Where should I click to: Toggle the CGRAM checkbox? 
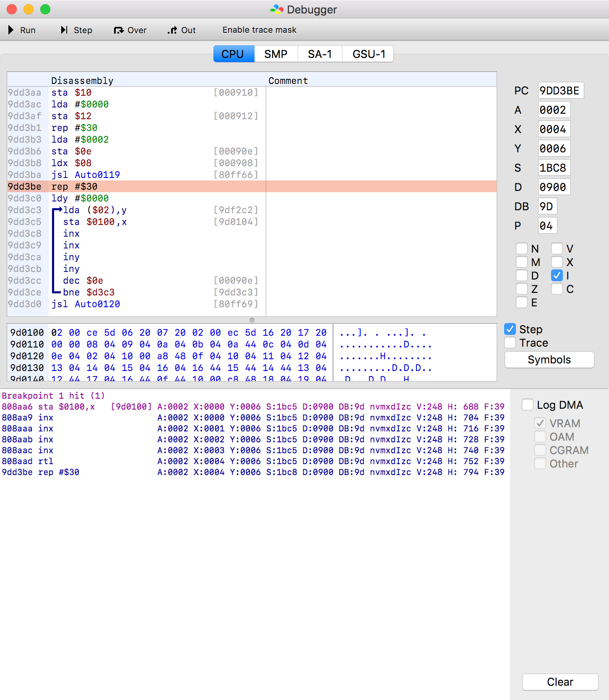[540, 450]
